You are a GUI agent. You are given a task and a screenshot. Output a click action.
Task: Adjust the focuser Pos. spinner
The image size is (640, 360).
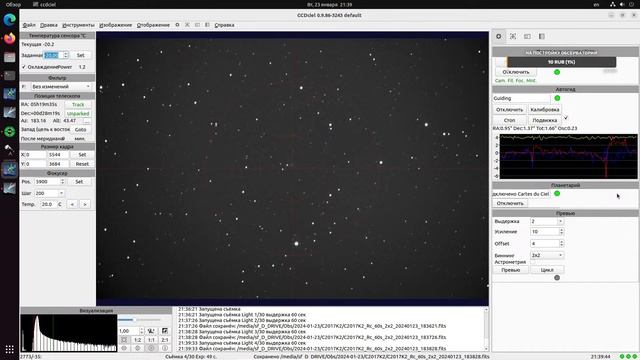pyautogui.click(x=62, y=182)
